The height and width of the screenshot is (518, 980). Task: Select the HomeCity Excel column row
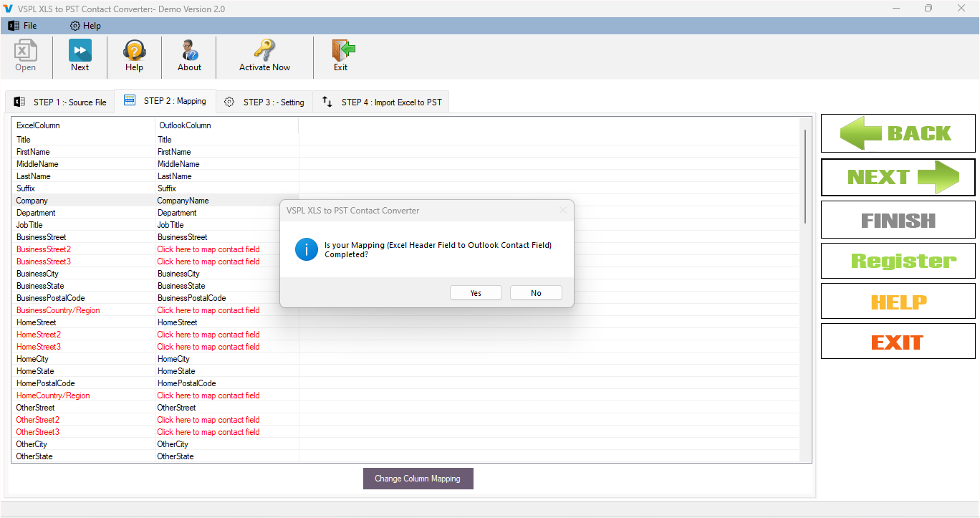click(x=32, y=359)
